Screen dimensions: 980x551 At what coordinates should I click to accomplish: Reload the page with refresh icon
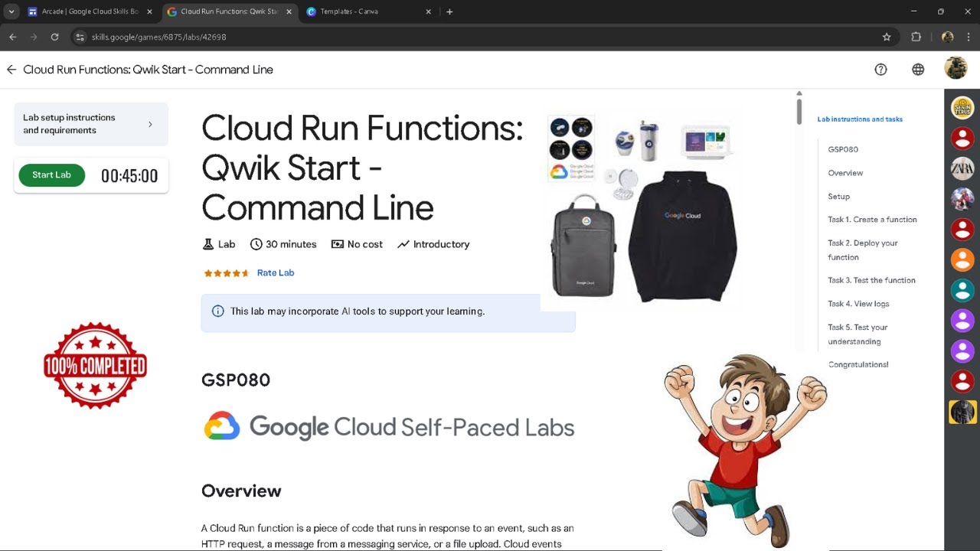click(54, 37)
